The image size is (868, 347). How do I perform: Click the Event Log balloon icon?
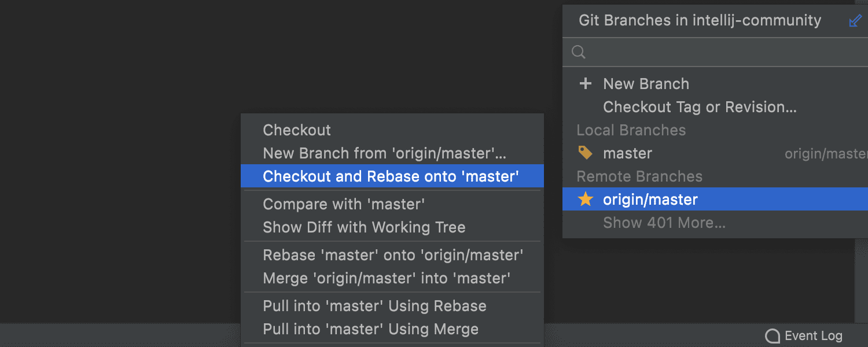coord(773,336)
